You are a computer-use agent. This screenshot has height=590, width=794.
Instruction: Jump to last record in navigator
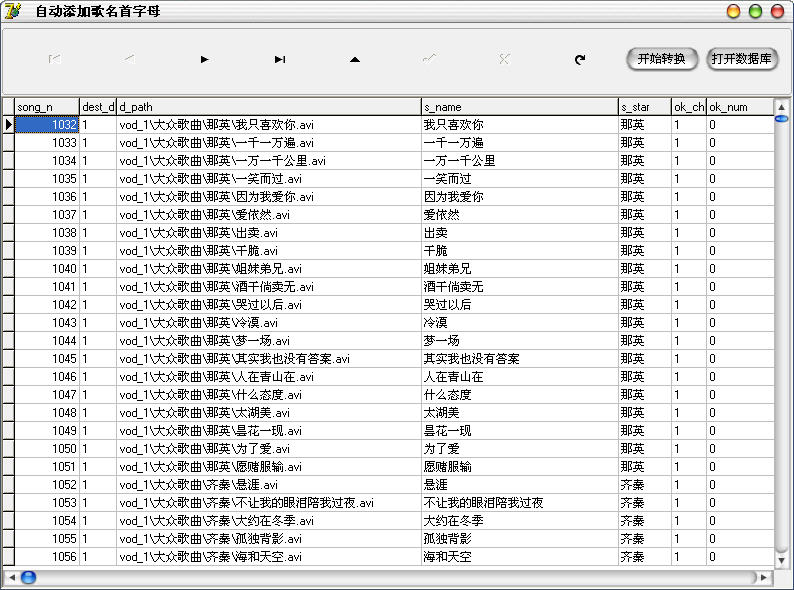point(280,59)
